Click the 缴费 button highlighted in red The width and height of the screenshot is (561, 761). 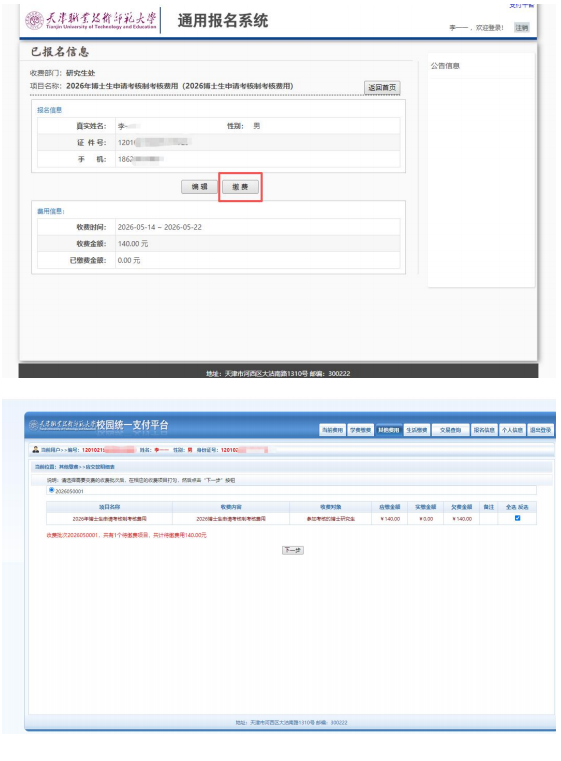click(x=240, y=187)
